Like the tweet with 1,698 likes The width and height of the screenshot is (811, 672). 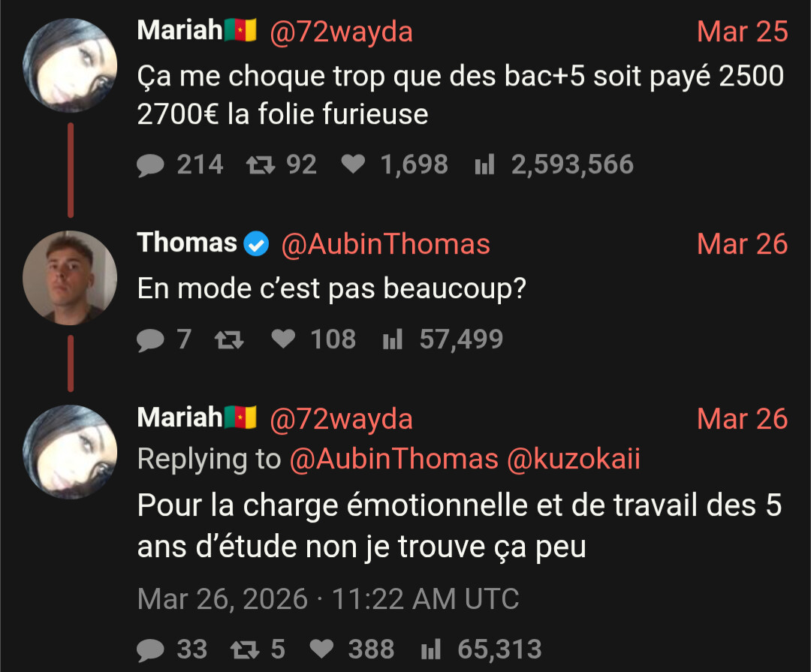click(353, 164)
